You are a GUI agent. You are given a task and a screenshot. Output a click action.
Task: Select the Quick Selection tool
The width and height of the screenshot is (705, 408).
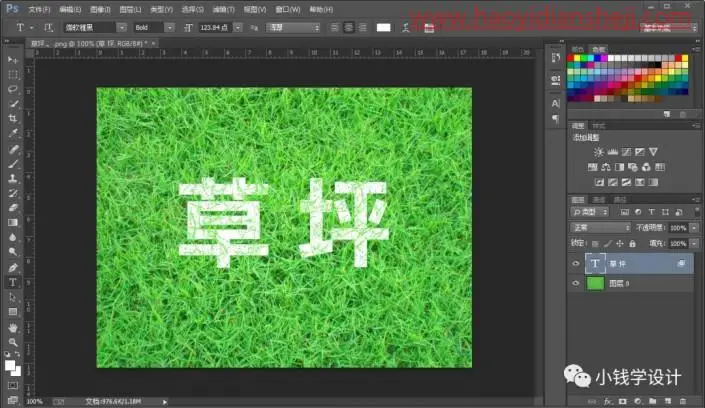[x=13, y=104]
